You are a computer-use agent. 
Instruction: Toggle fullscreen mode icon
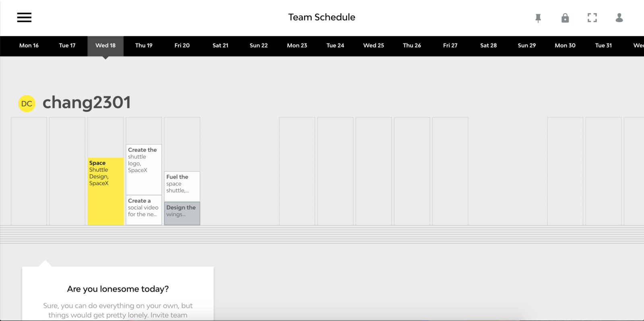(592, 18)
